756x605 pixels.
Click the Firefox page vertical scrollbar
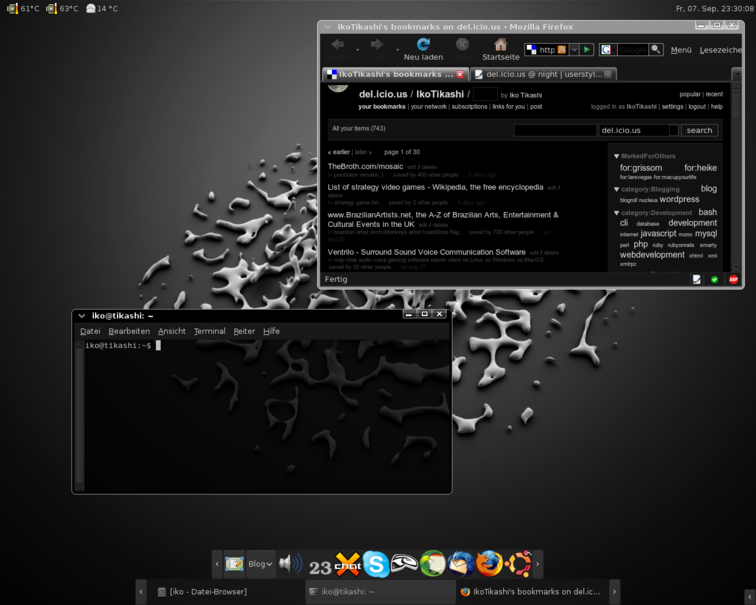click(736, 176)
